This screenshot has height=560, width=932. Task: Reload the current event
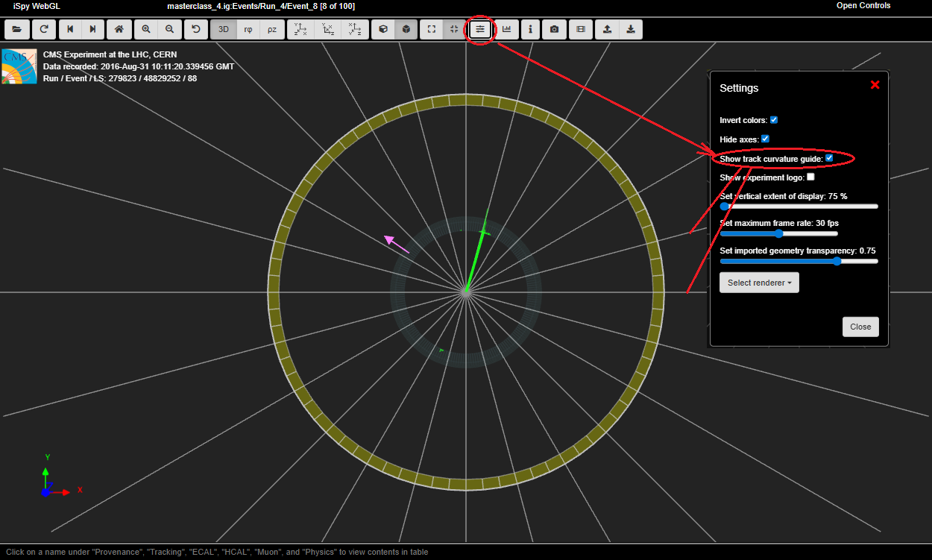[44, 30]
